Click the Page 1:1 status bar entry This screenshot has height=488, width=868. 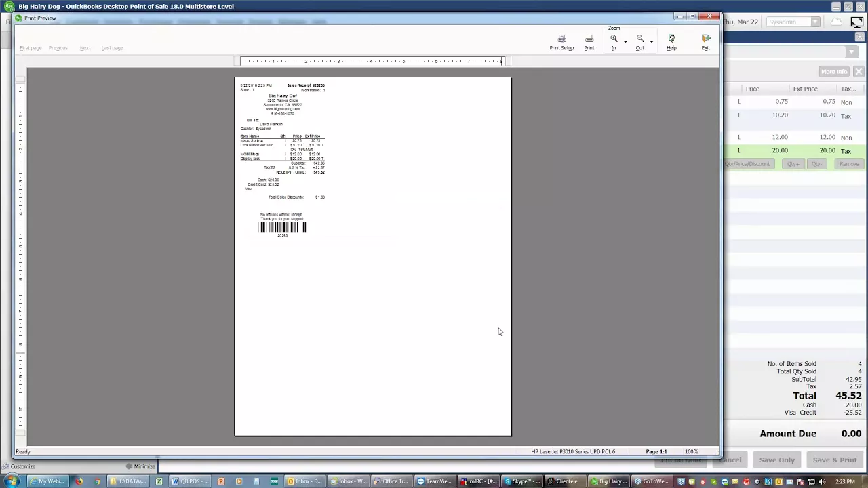tap(656, 451)
